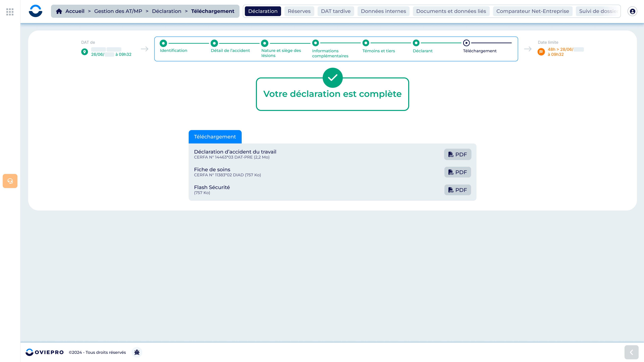Click the Oviepro logo in header
Image resolution: width=644 pixels, height=362 pixels.
click(x=36, y=11)
